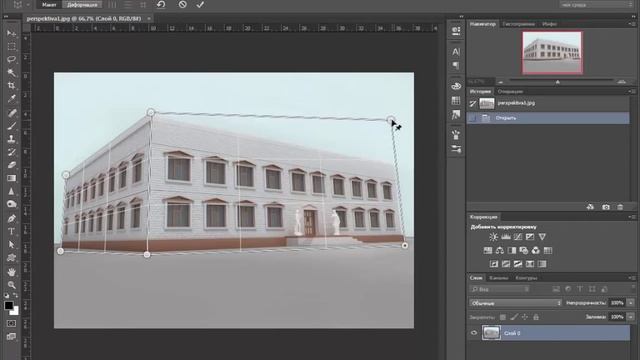
Task: Select the Gradient tool
Action: coord(11,178)
